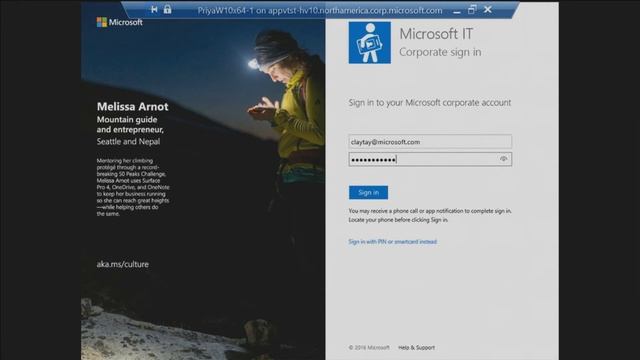This screenshot has height=360, width=640.
Task: Open the Help & Support link
Action: point(416,348)
